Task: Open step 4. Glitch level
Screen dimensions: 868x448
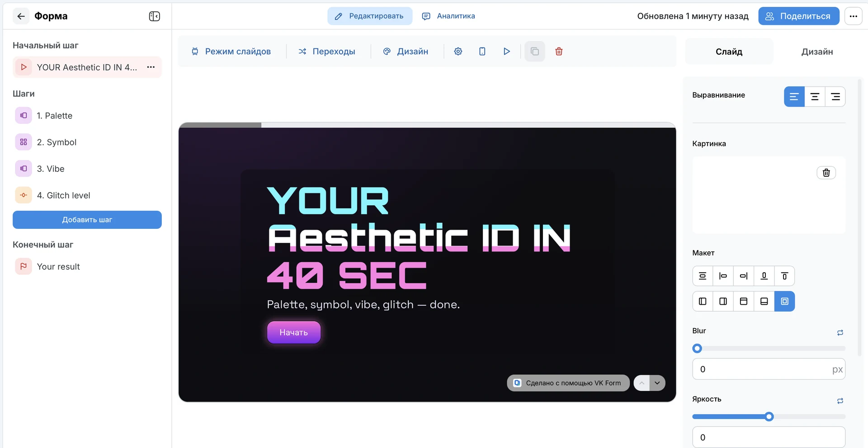Action: pyautogui.click(x=87, y=195)
